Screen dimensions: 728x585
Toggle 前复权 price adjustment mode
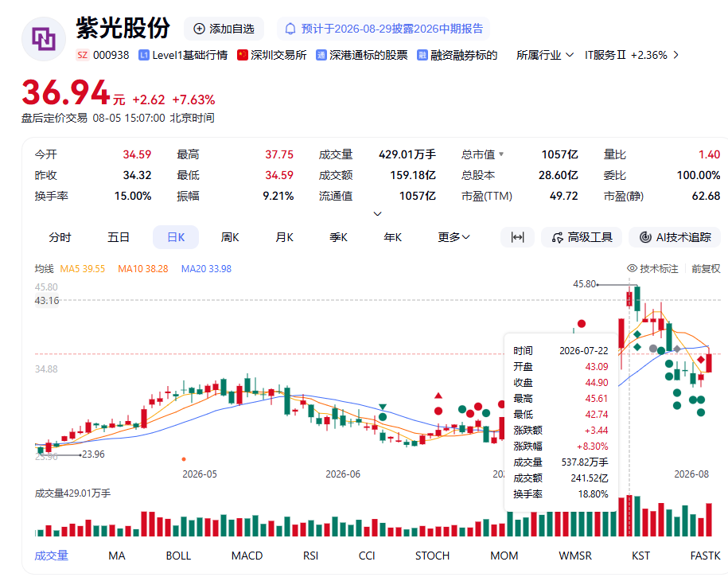706,268
